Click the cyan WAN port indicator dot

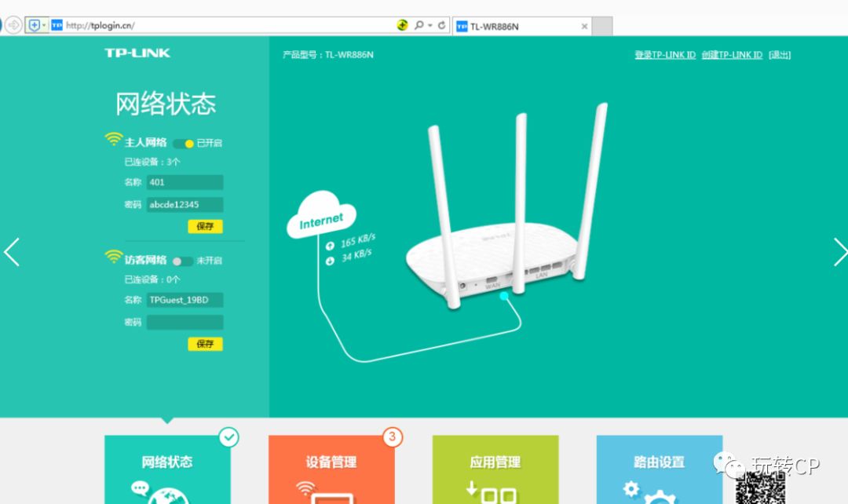pyautogui.click(x=504, y=296)
